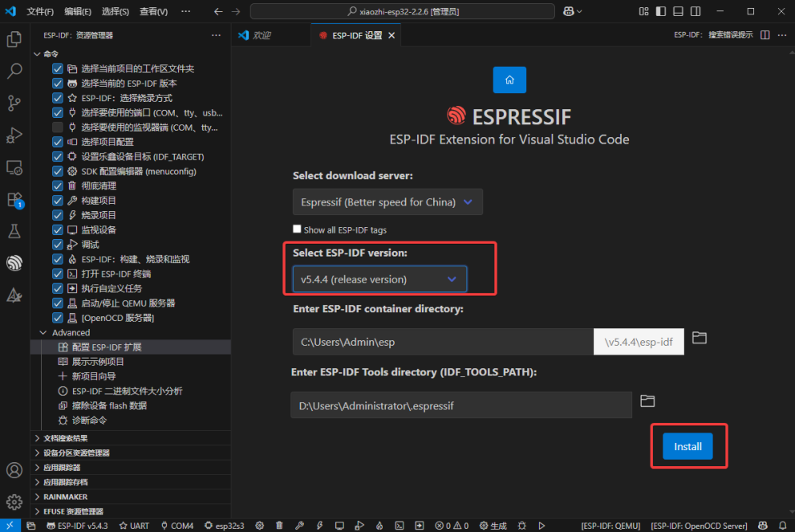
Task: Open the Testing flask view
Action: tap(14, 231)
